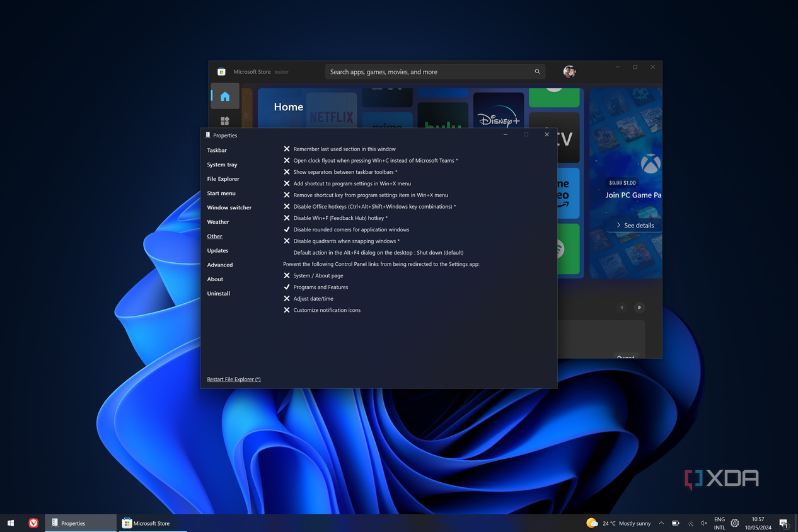
Task: Open Weather settings section
Action: tap(218, 222)
